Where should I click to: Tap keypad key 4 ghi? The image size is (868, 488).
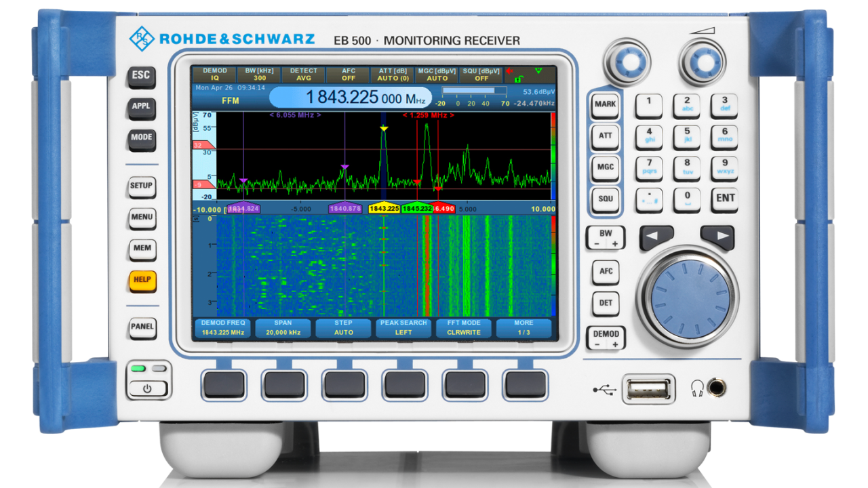click(x=649, y=136)
